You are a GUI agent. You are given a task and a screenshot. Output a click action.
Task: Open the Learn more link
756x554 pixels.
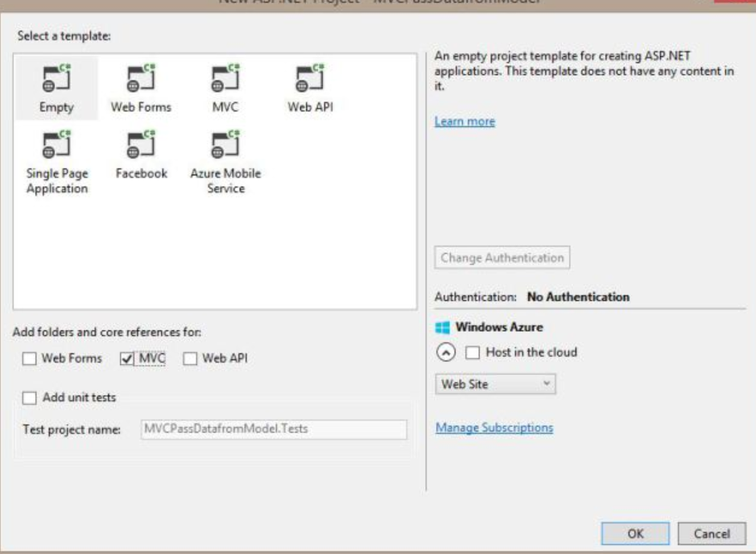click(465, 121)
